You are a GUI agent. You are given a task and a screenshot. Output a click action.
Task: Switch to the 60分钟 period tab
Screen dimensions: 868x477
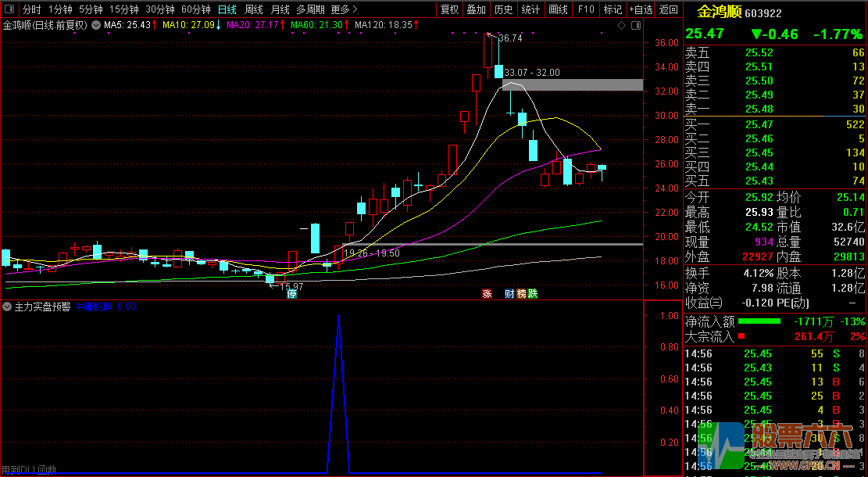coord(195,9)
